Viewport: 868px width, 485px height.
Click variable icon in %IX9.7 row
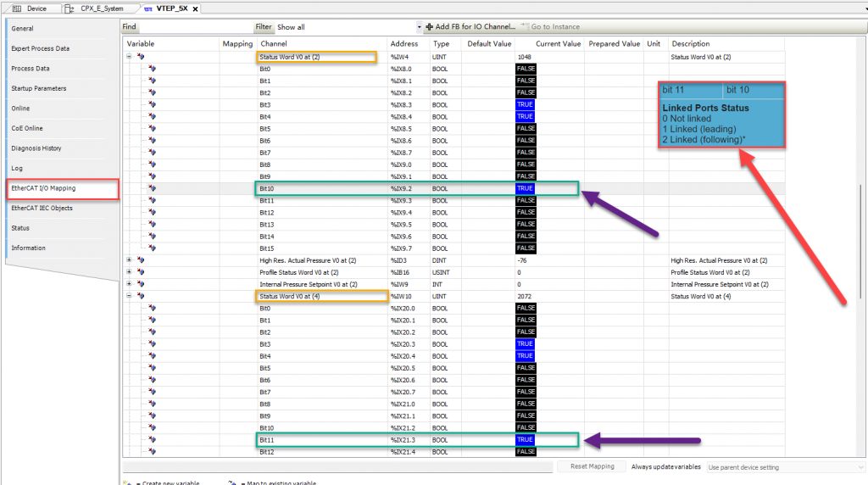click(153, 248)
